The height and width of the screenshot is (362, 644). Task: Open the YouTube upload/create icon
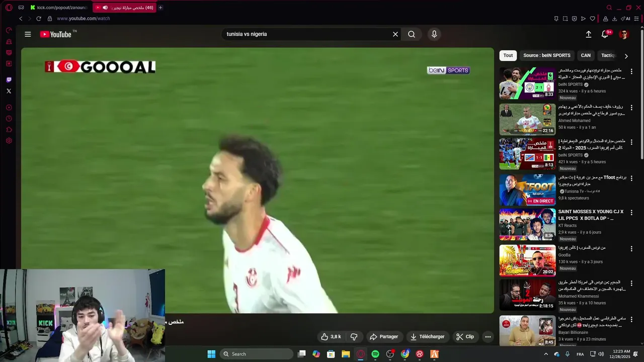click(x=589, y=34)
